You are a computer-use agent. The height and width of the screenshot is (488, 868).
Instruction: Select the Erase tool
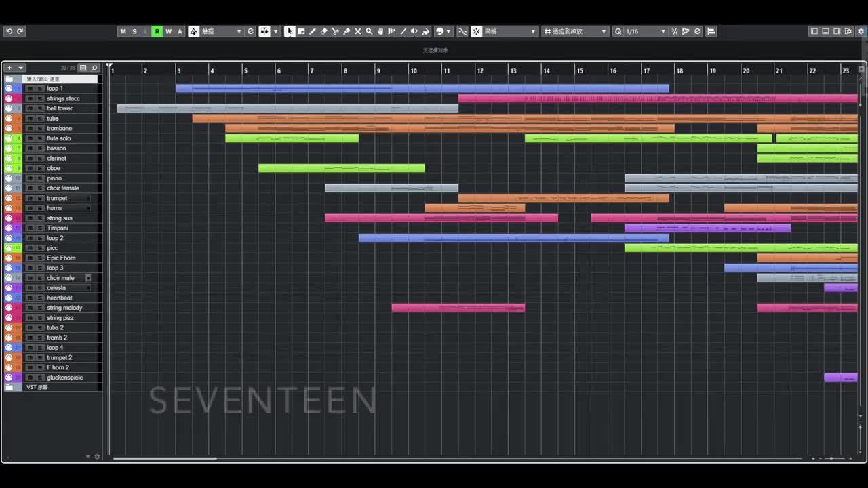[x=324, y=31]
